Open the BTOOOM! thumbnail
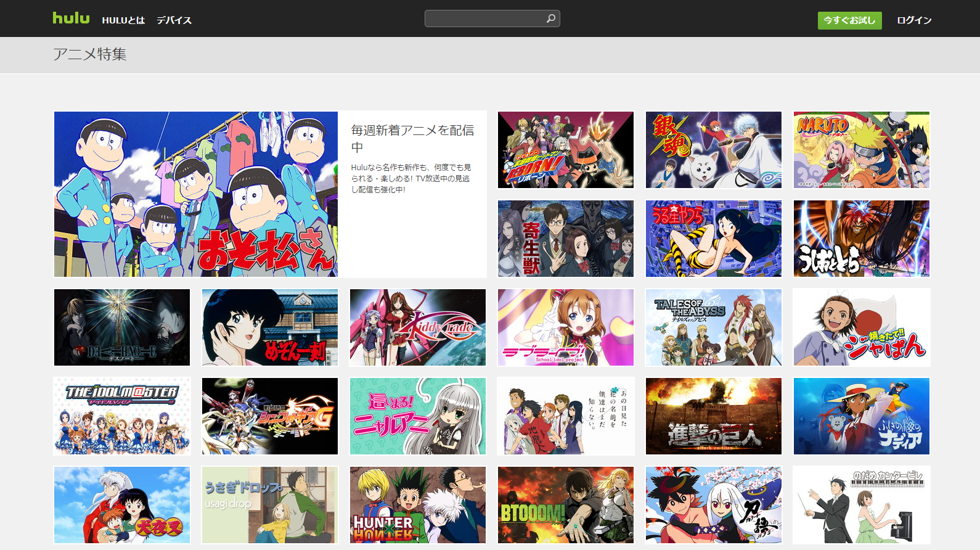 [x=565, y=505]
